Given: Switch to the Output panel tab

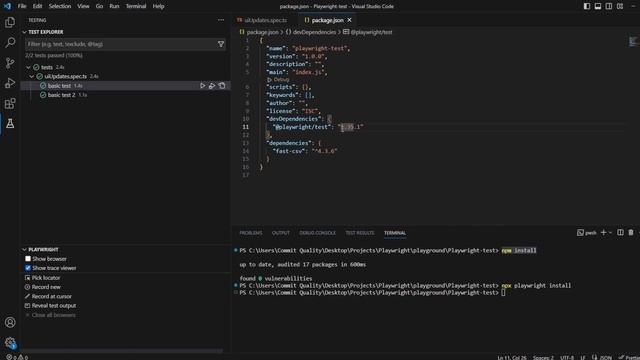Looking at the screenshot, I should (x=281, y=233).
